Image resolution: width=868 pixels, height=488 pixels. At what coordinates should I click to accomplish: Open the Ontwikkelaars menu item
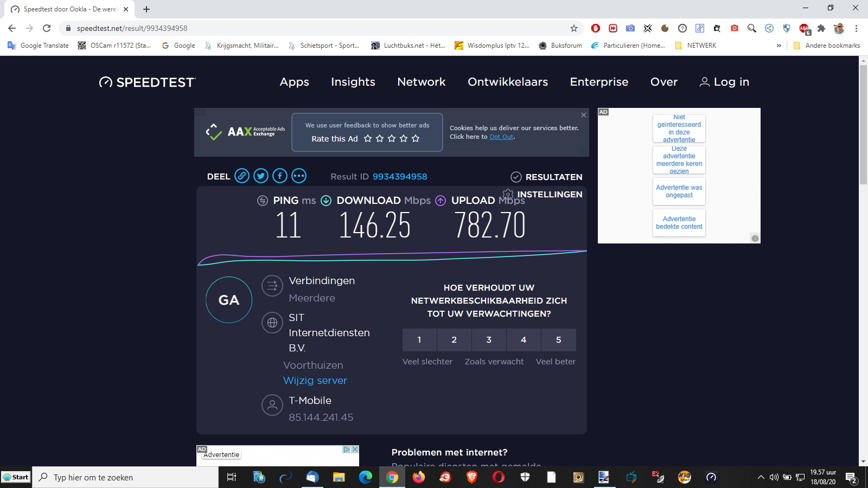[508, 82]
